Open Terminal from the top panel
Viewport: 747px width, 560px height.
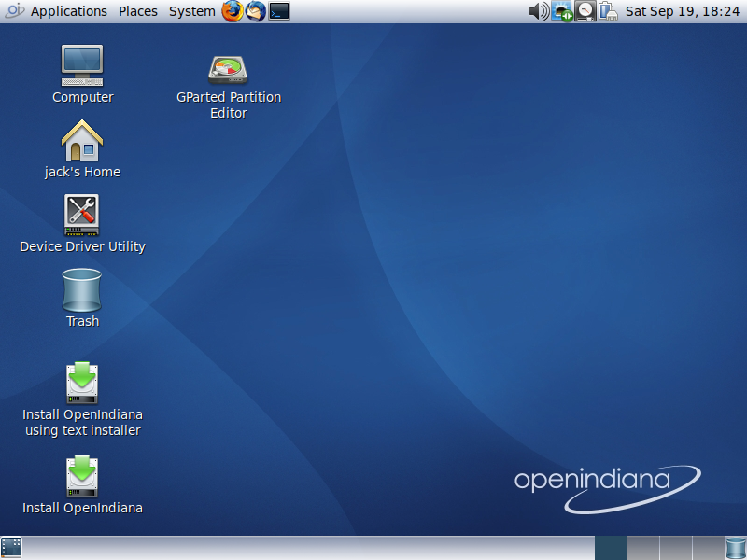coord(279,11)
